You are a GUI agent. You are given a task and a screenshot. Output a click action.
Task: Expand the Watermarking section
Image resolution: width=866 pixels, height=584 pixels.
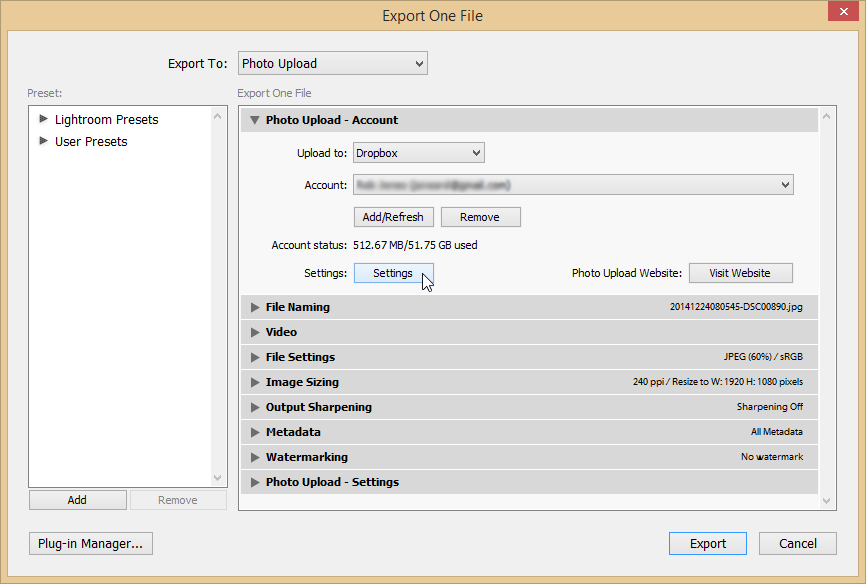pyautogui.click(x=255, y=457)
